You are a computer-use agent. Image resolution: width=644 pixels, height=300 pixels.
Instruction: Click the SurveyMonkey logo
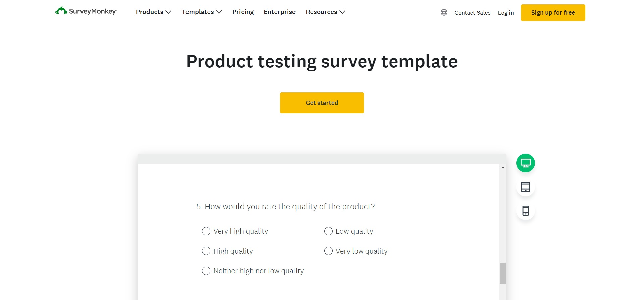coord(86,11)
